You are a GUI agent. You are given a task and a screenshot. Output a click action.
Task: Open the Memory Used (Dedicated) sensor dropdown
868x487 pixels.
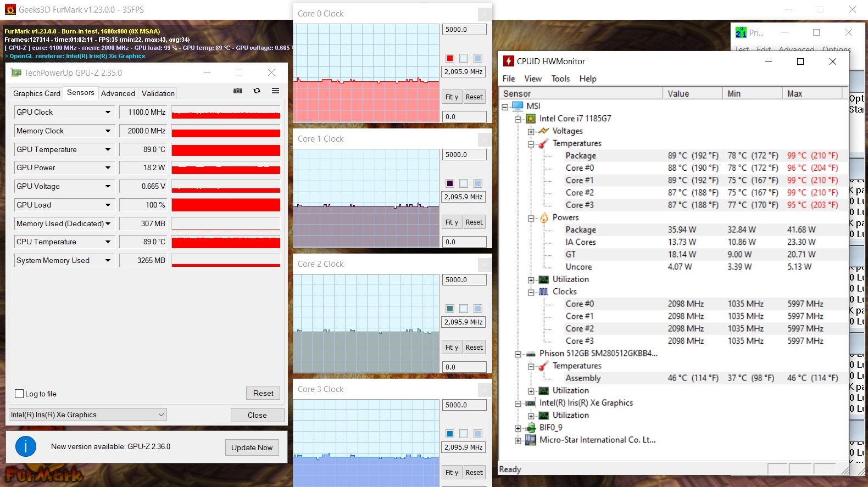(x=108, y=223)
